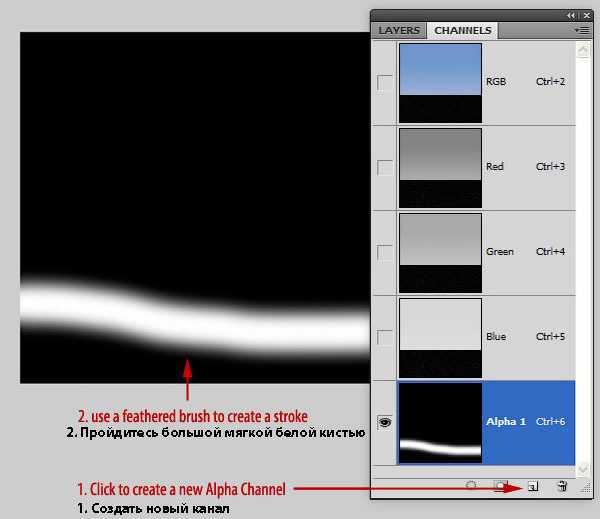Hide the Alpha 1 channel eye icon

385,422
